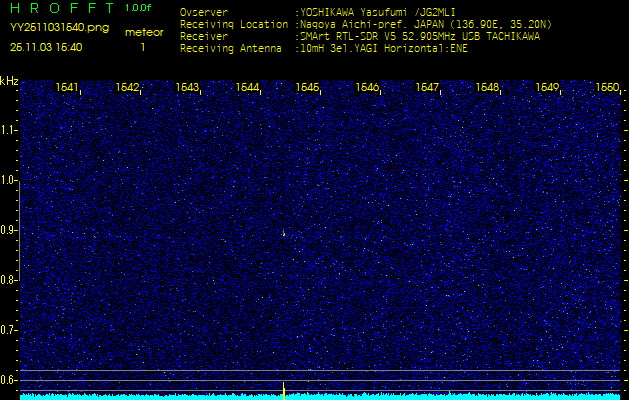This screenshot has width=629, height=400.
Task: Click the version label 1.0.0f
Action: pyautogui.click(x=138, y=8)
